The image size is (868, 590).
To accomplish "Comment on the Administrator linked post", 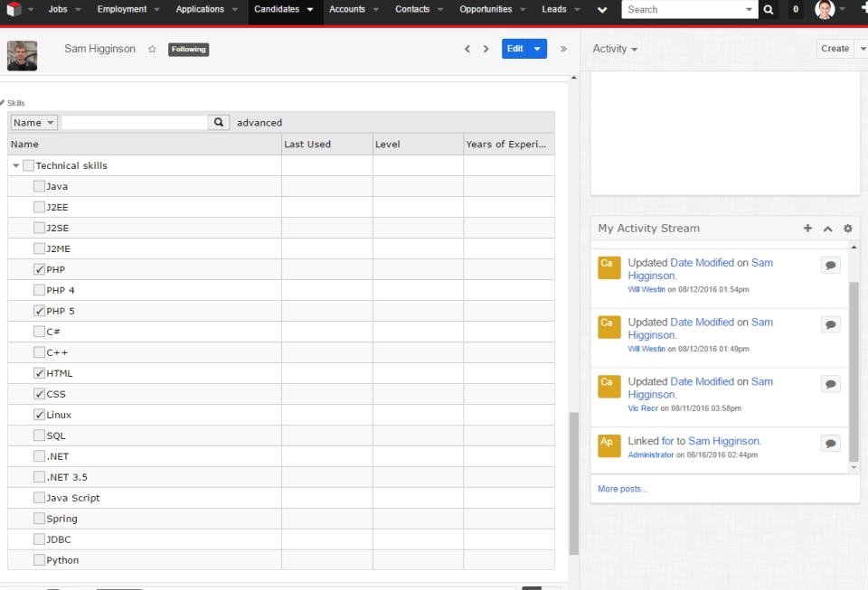I will pos(830,444).
